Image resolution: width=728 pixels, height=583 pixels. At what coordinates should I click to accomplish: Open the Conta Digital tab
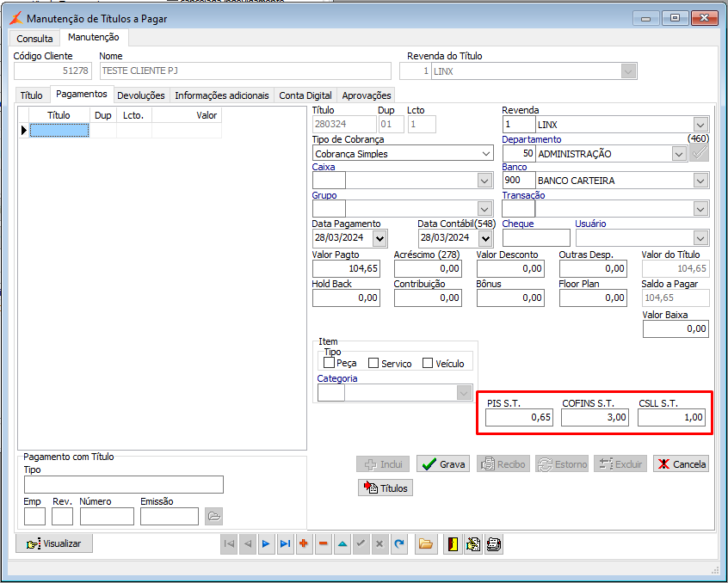tap(305, 95)
